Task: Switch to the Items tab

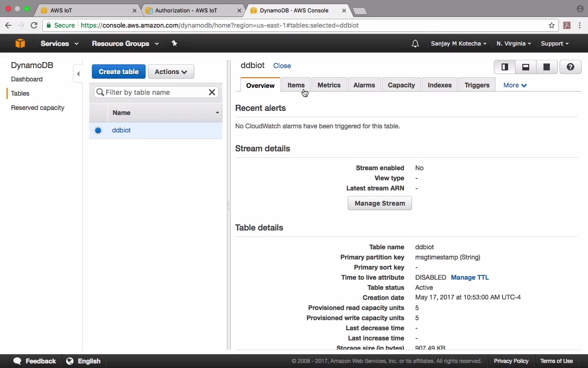Action: (x=296, y=85)
